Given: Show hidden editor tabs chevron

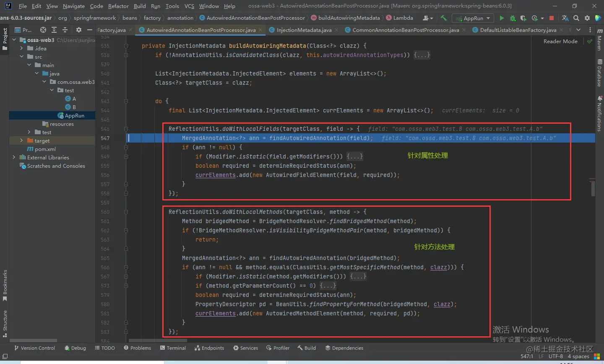Looking at the screenshot, I should pos(578,30).
